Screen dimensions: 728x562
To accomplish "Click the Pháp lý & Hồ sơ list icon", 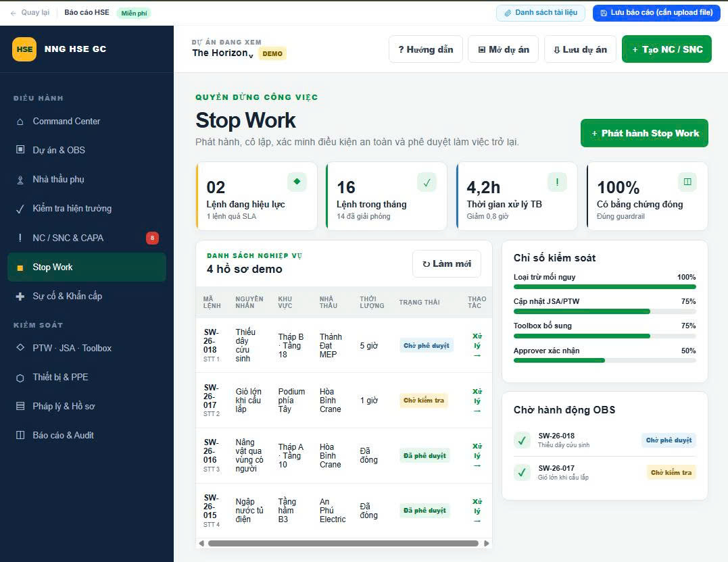I will click(x=20, y=406).
